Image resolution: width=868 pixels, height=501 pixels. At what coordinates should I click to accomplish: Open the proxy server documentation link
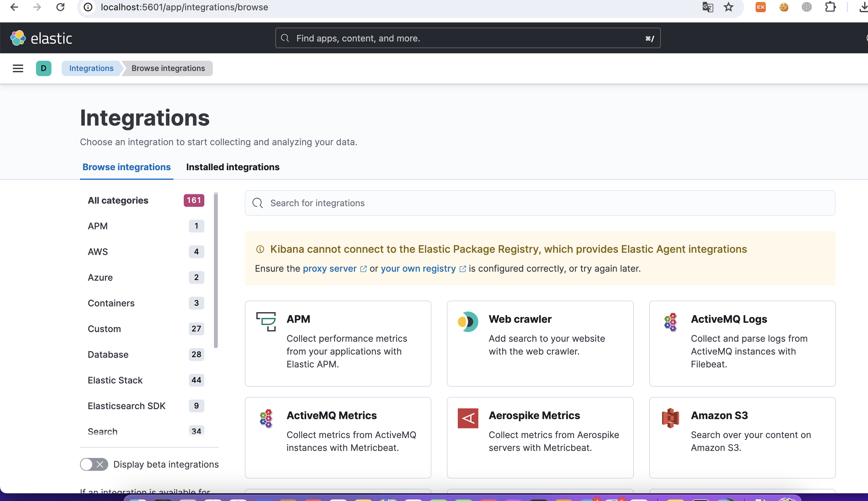click(334, 269)
